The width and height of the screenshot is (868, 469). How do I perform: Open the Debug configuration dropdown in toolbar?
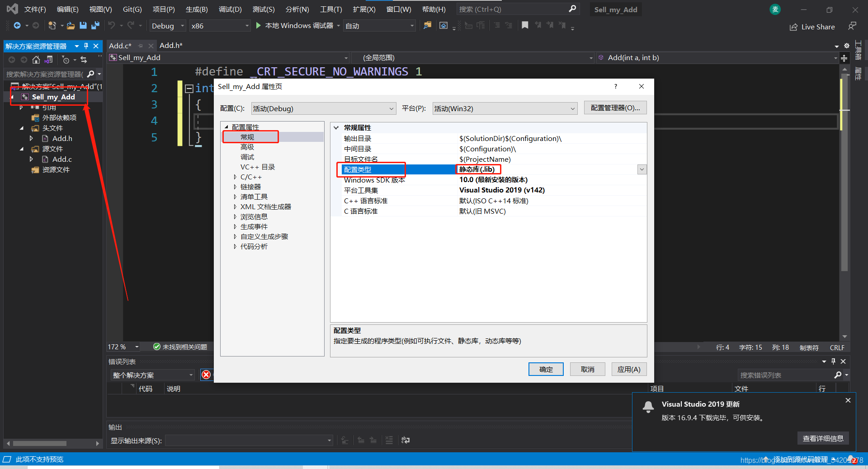(167, 26)
